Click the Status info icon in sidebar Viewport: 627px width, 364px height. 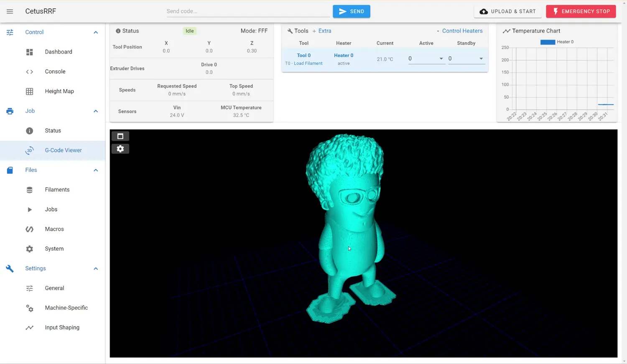pyautogui.click(x=29, y=131)
